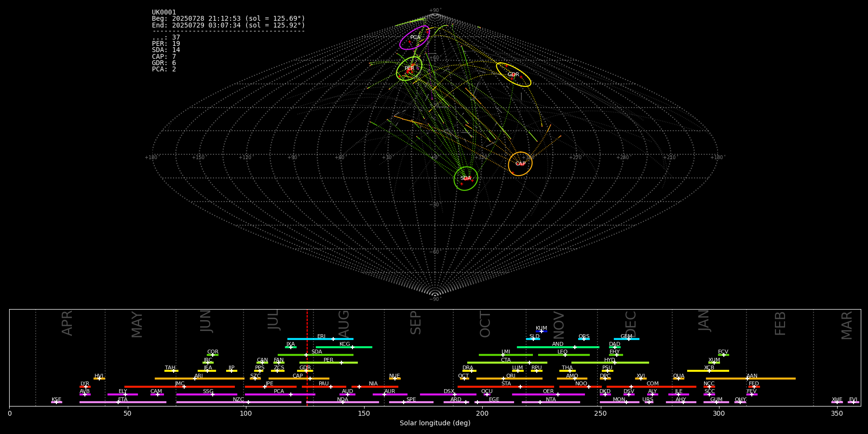Viewport: 868px width, 434px height.
Task: Click the NOV month label
Action: [x=558, y=324]
